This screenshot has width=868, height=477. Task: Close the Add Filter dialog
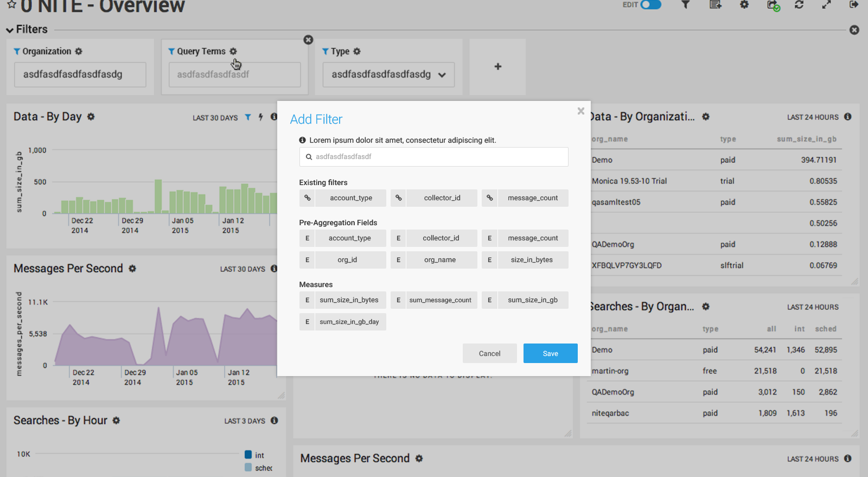(x=581, y=111)
